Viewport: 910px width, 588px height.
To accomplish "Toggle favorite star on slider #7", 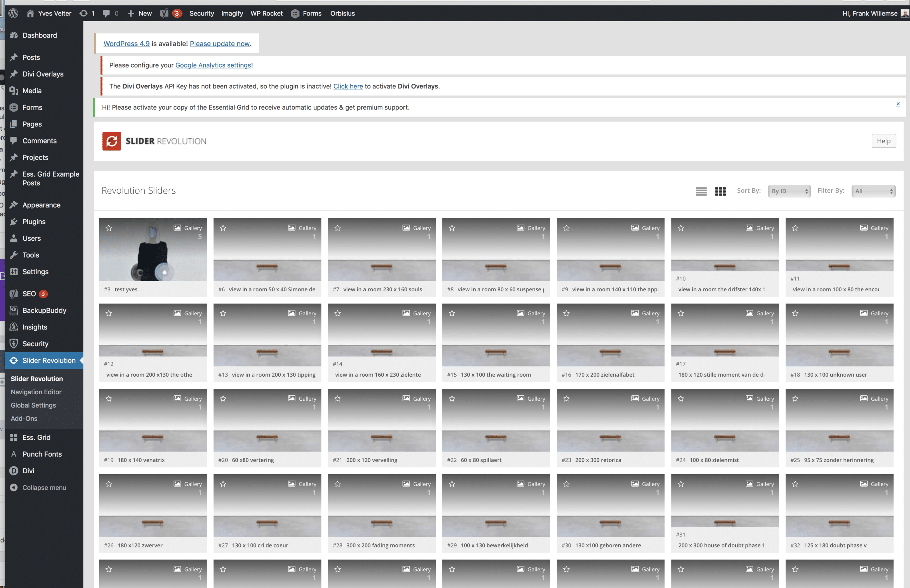I will pos(337,228).
